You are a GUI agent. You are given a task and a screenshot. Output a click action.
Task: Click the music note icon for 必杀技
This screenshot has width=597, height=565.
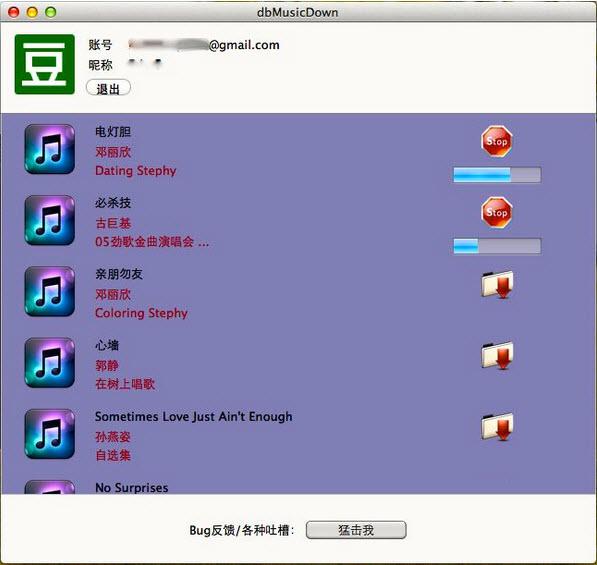tap(49, 220)
